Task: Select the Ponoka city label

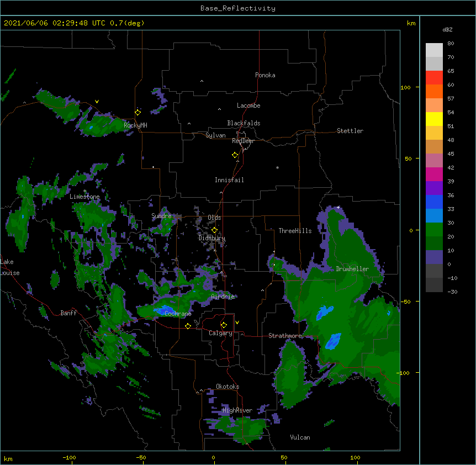Action: [265, 75]
